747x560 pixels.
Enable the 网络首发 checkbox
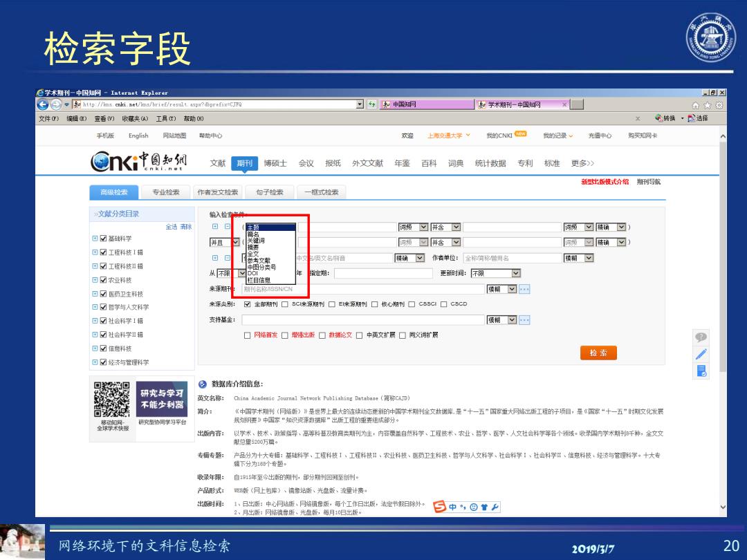coord(247,335)
